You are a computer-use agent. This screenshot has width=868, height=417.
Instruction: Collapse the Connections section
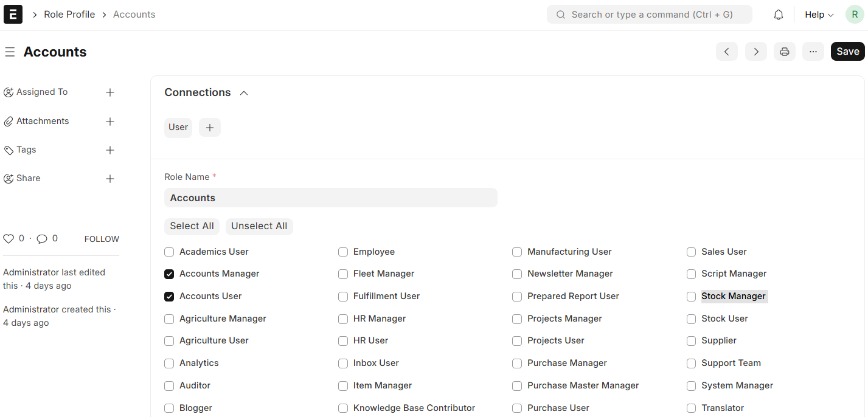pyautogui.click(x=244, y=93)
